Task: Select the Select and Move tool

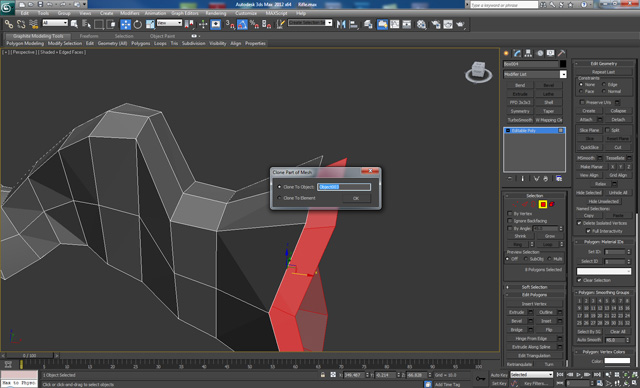Action: coord(125,24)
